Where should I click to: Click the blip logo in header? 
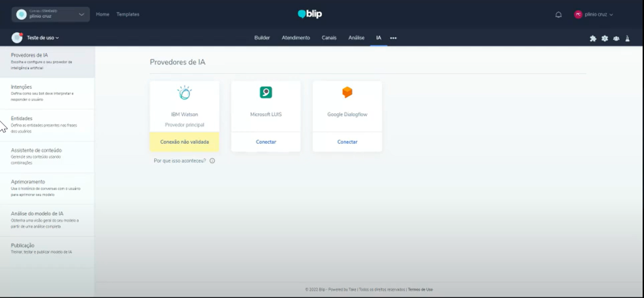(x=310, y=14)
